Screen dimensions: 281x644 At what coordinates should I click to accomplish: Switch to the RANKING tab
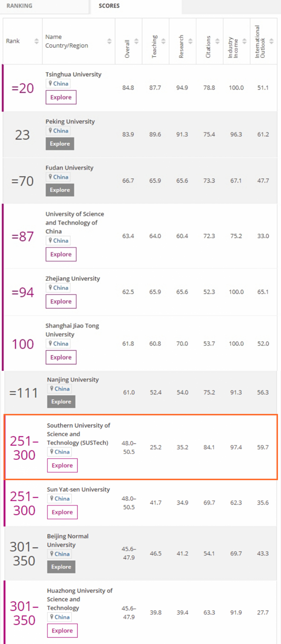pos(19,6)
